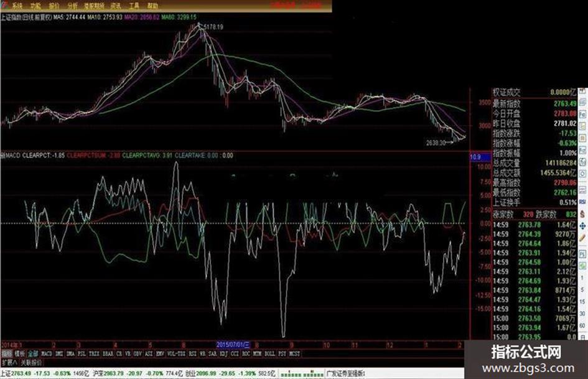
Task: Select the PSY indicator tab
Action: point(282,353)
